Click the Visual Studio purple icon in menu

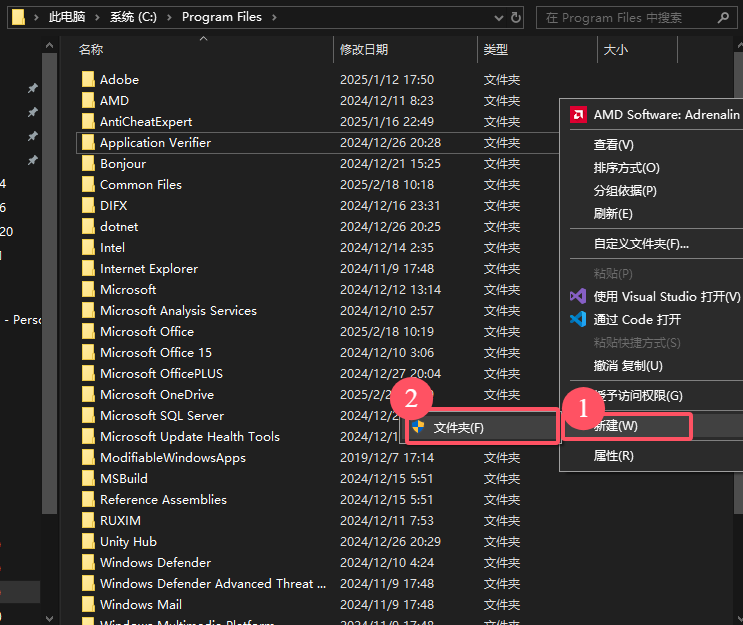point(577,296)
